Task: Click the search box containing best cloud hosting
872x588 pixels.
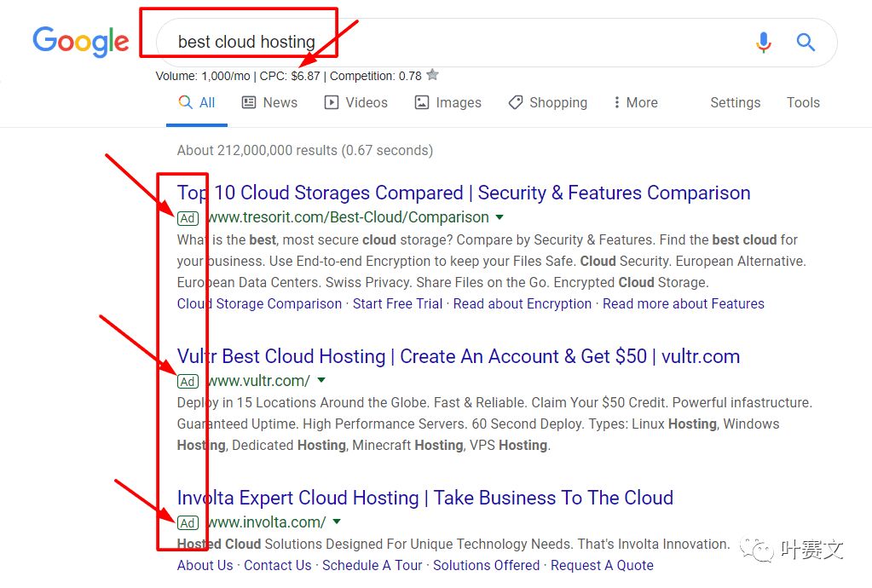Action: tap(497, 43)
